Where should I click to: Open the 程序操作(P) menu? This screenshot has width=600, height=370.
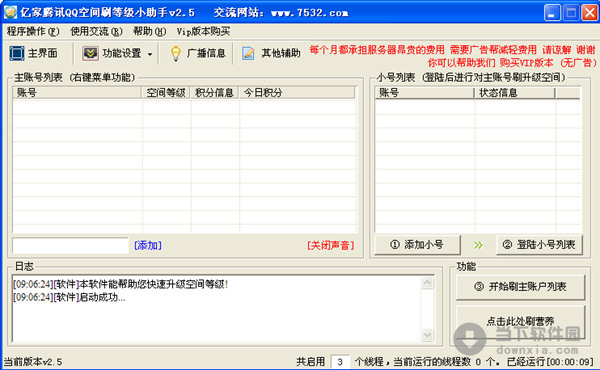pyautogui.click(x=33, y=31)
